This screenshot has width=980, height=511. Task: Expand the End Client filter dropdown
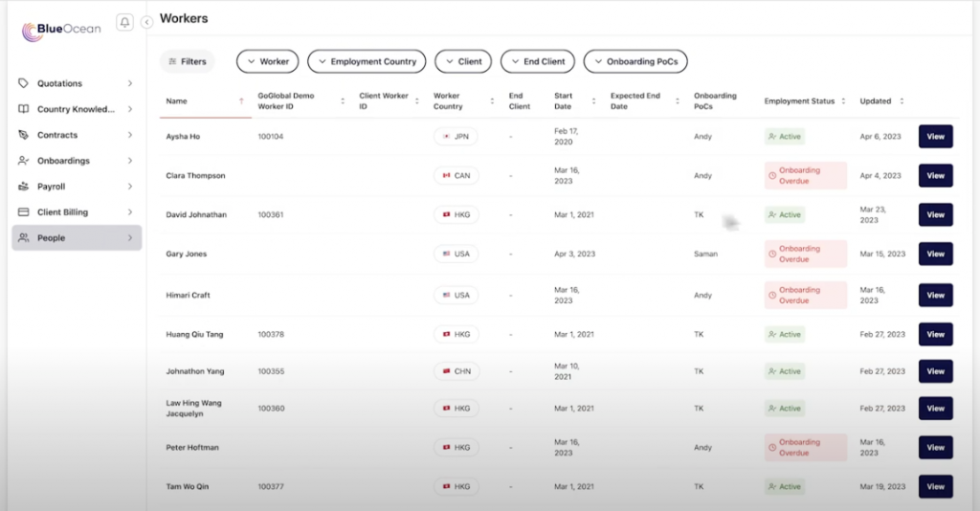(538, 61)
